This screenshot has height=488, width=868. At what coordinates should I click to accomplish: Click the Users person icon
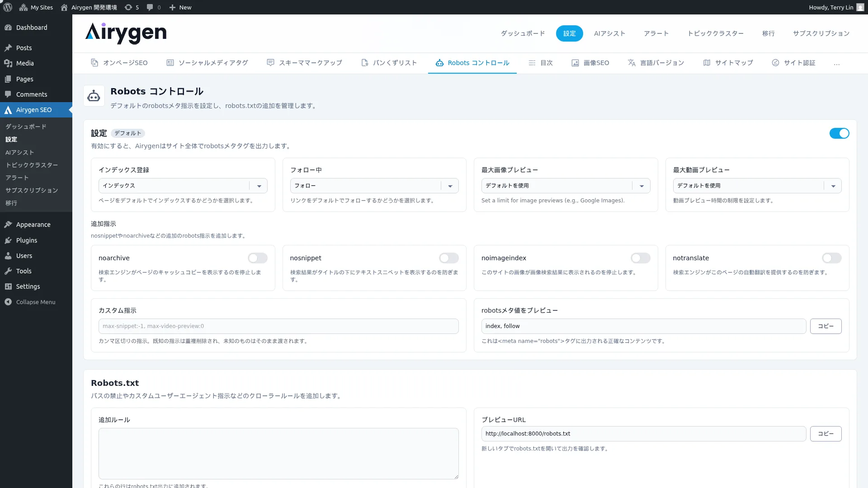click(x=8, y=256)
